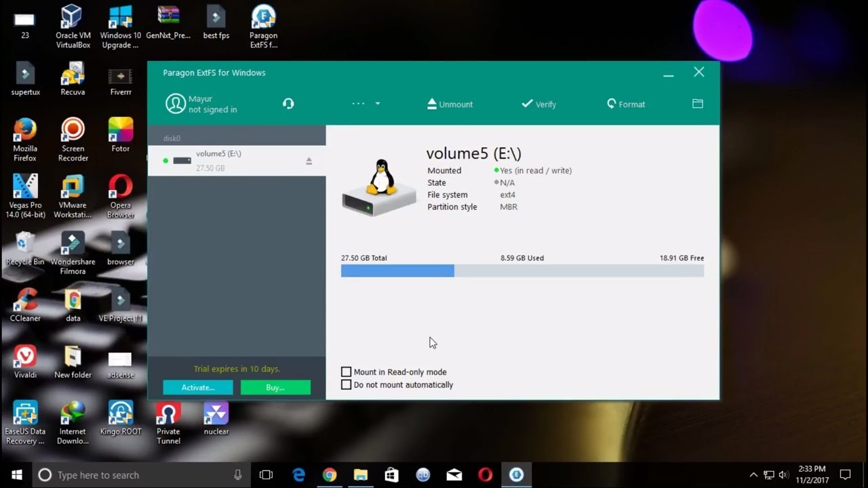Image resolution: width=868 pixels, height=488 pixels.
Task: Select GenNxt_Pre archive desktop icon
Action: click(x=168, y=22)
